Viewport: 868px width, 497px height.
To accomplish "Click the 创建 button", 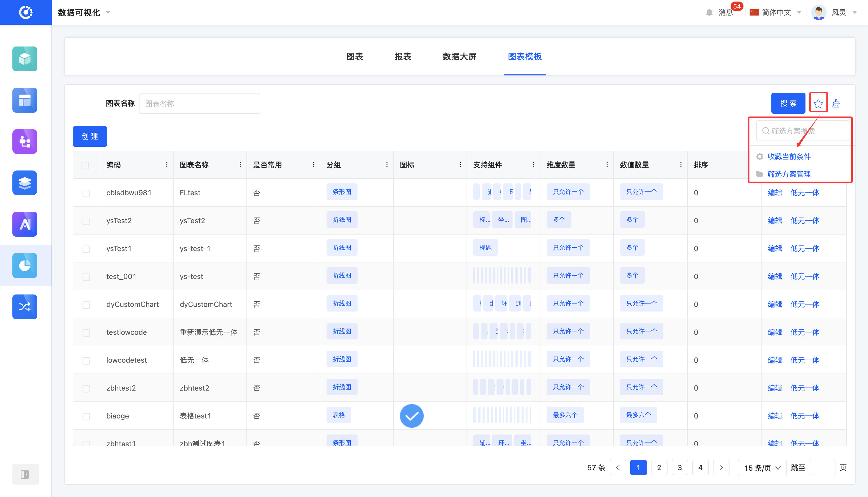I will pyautogui.click(x=90, y=136).
